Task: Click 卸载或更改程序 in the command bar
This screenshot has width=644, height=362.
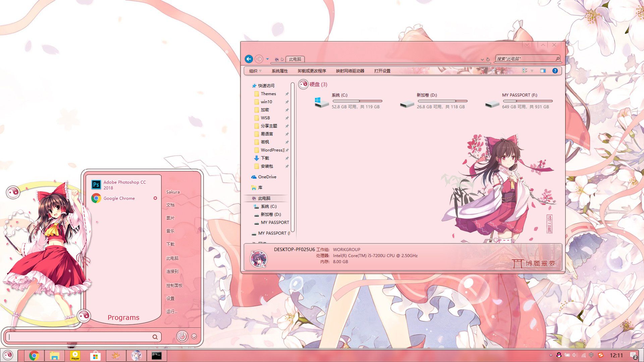Action: pyautogui.click(x=312, y=71)
